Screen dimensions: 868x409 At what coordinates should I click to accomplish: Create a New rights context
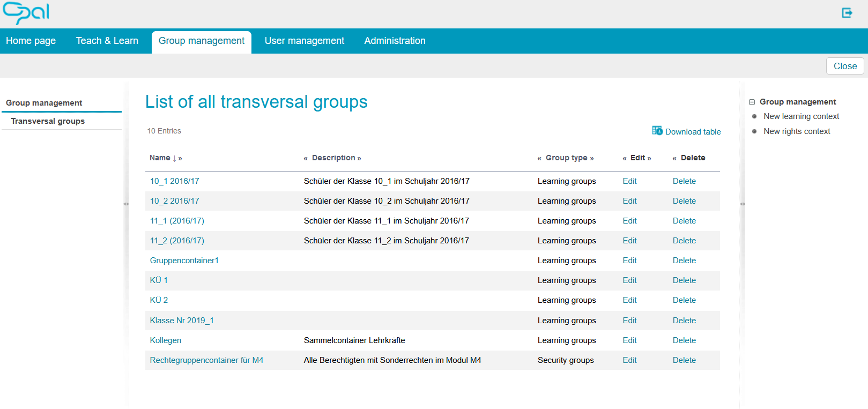797,131
